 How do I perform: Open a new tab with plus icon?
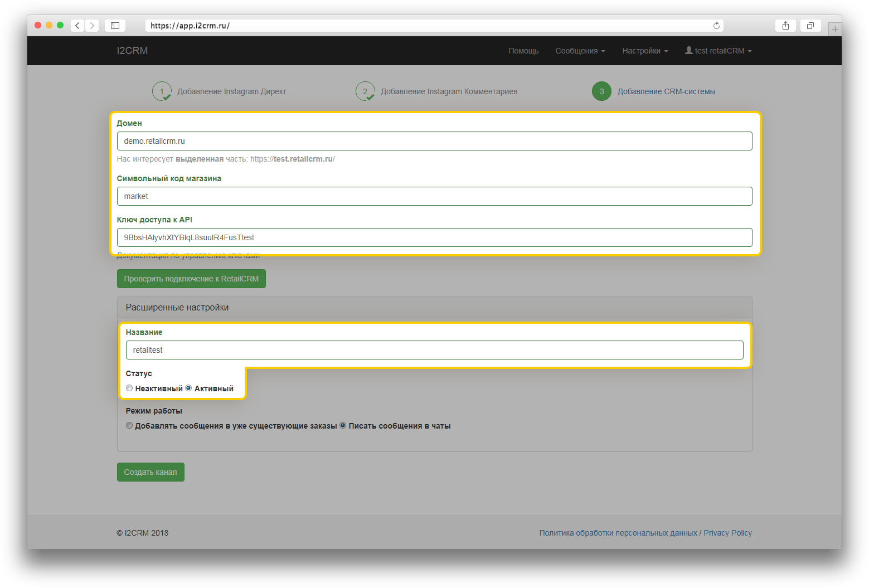coord(834,29)
